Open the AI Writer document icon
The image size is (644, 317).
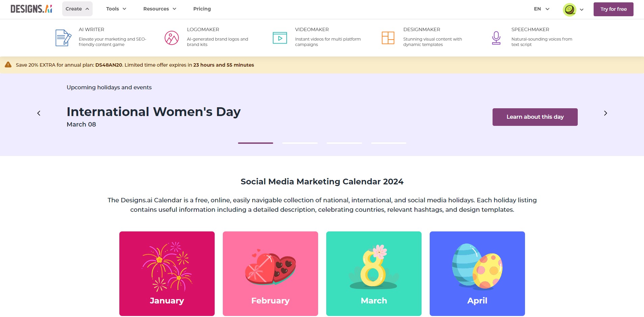(x=63, y=38)
